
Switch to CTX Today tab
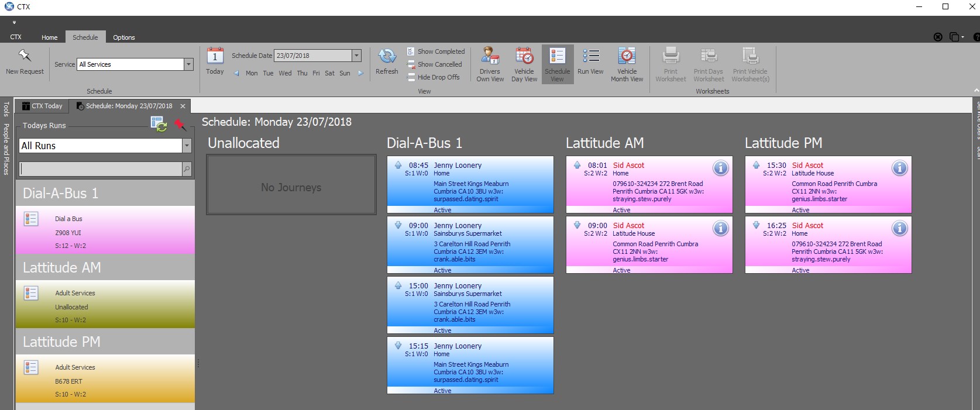pyautogui.click(x=42, y=106)
